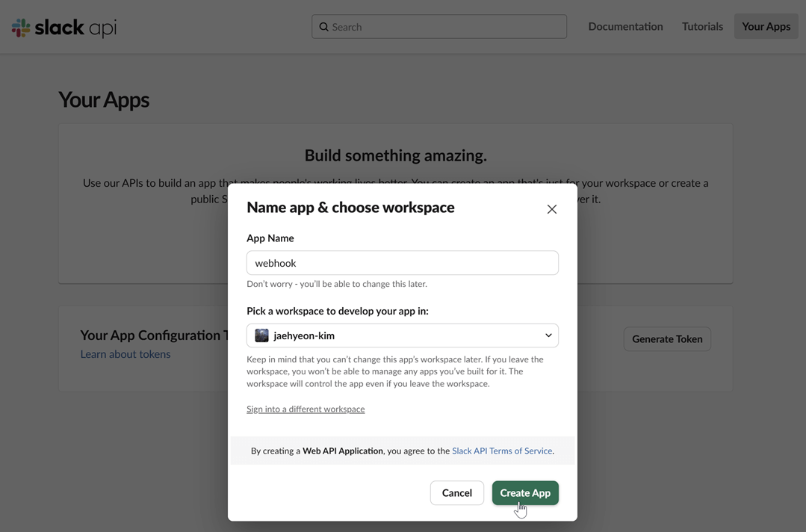Click the Slack API logo
The width and height of the screenshot is (806, 532).
pos(63,27)
